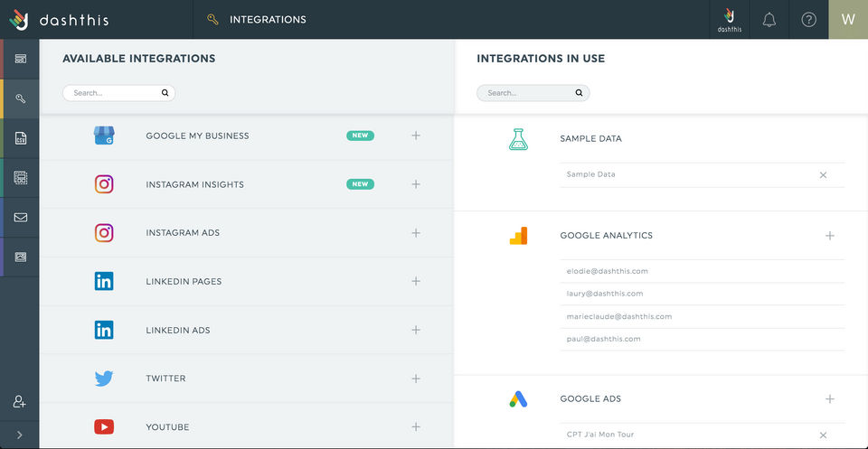Click the GOOGLE MY BUSINESS label
The width and height of the screenshot is (868, 449).
point(198,136)
